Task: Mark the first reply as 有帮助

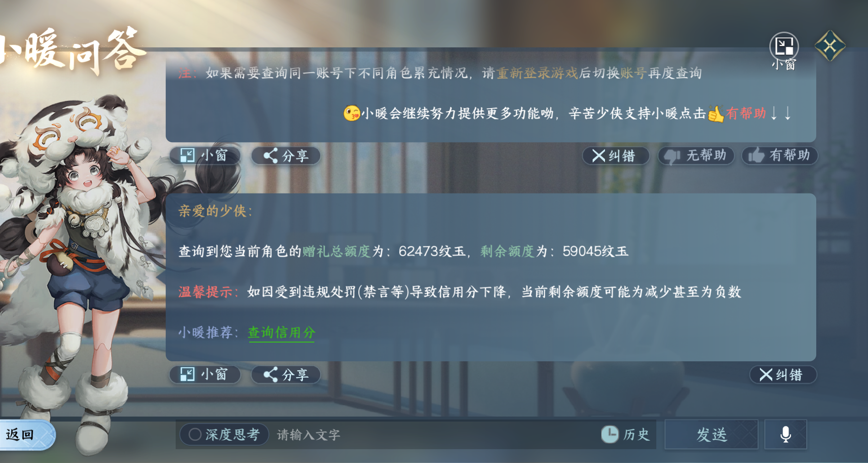Action: [779, 156]
